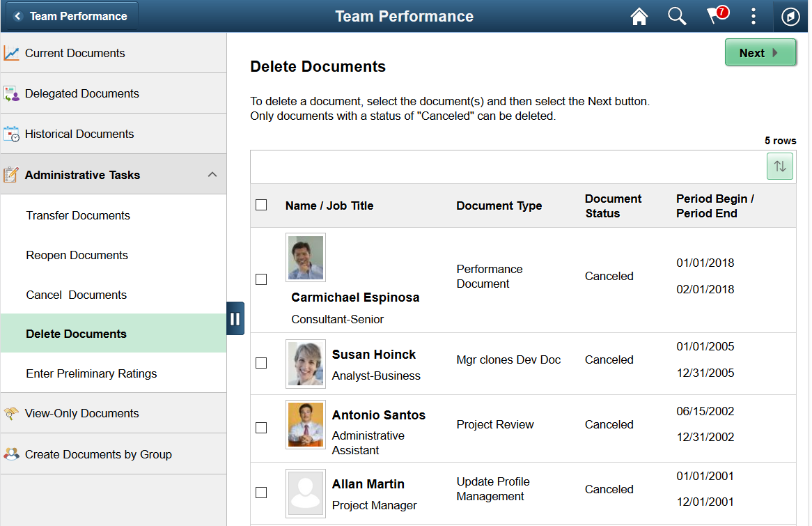Open Transfer Documents task
Image resolution: width=812 pixels, height=526 pixels.
114,215
